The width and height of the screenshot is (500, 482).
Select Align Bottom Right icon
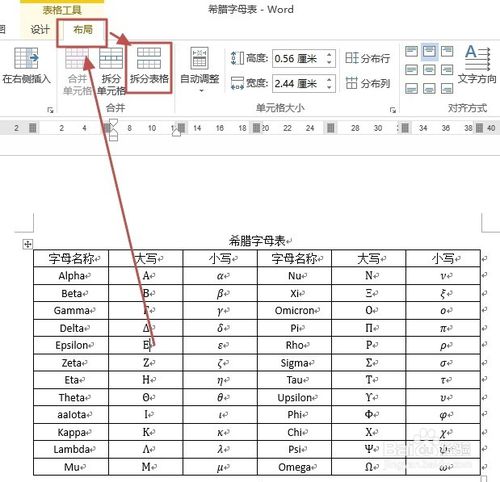447,89
